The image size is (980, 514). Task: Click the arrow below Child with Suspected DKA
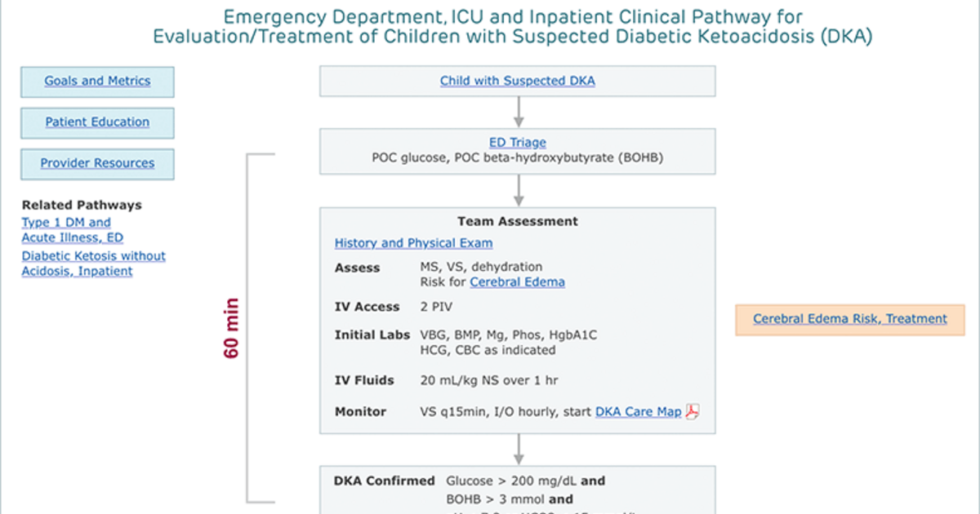tap(518, 112)
